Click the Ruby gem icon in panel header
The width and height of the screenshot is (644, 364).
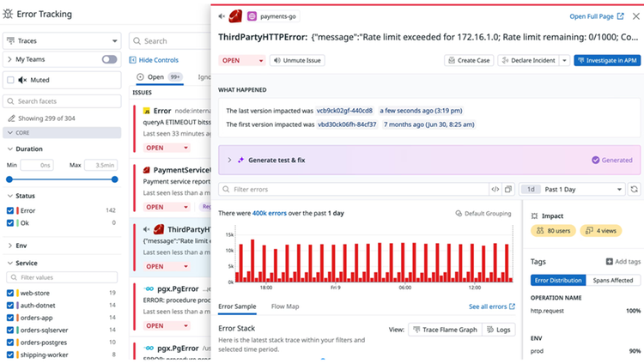(235, 16)
